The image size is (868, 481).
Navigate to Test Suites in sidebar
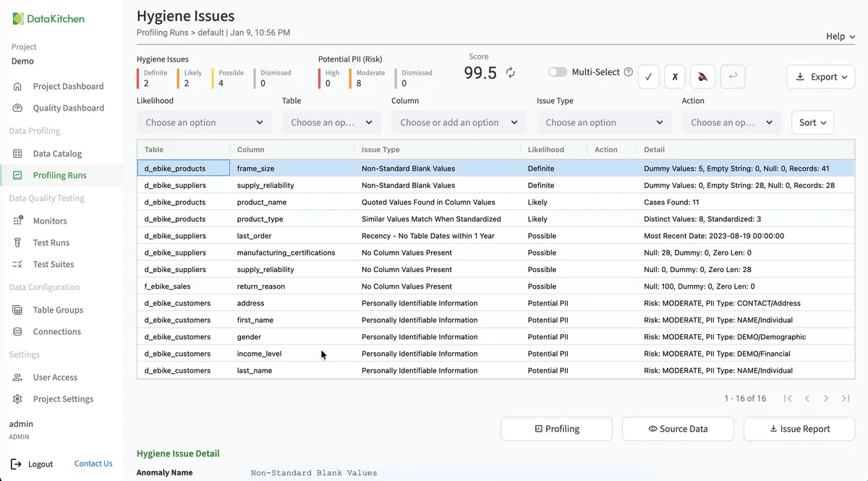pyautogui.click(x=54, y=264)
